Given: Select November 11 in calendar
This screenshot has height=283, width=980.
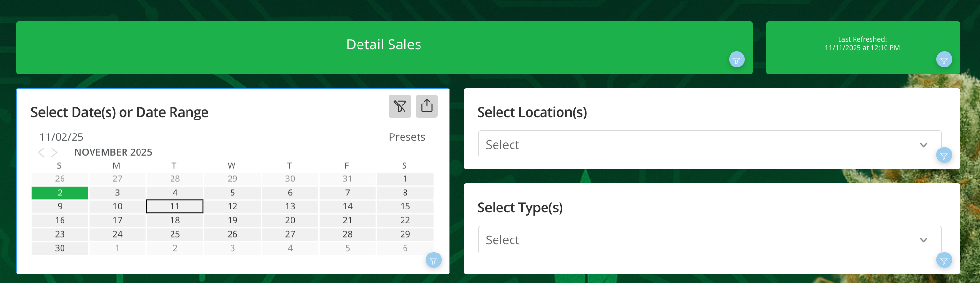Looking at the screenshot, I should (x=175, y=206).
